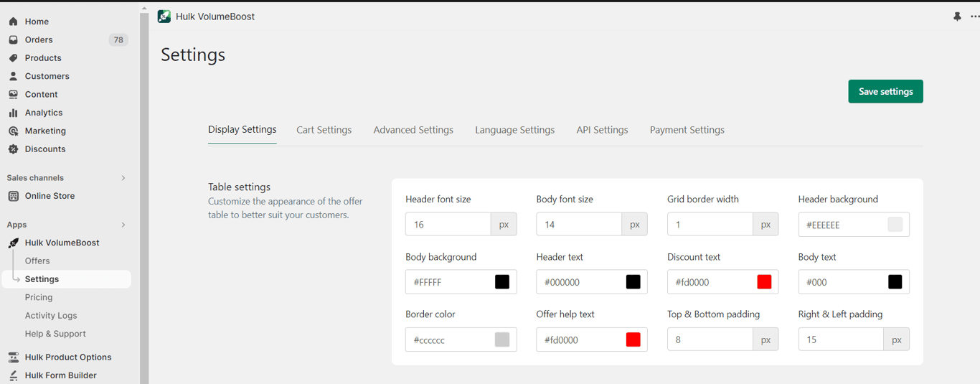Open the Border color gray swatch
980x384 pixels.
click(x=502, y=339)
